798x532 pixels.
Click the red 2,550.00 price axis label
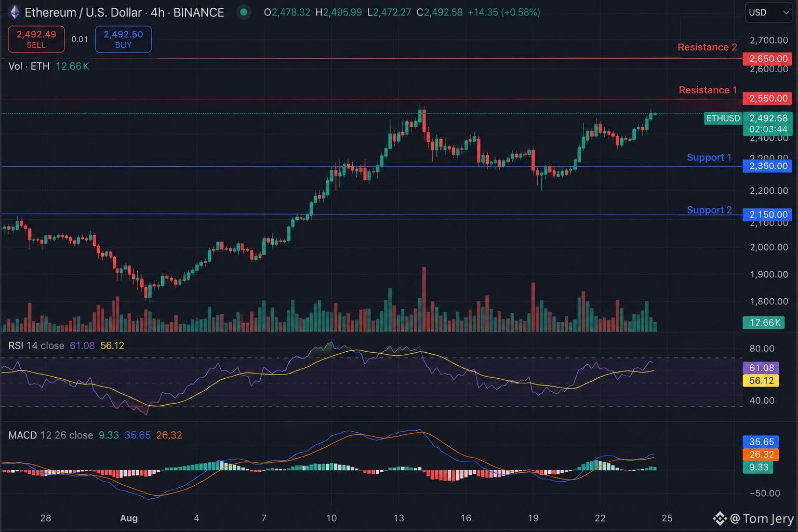pyautogui.click(x=768, y=98)
